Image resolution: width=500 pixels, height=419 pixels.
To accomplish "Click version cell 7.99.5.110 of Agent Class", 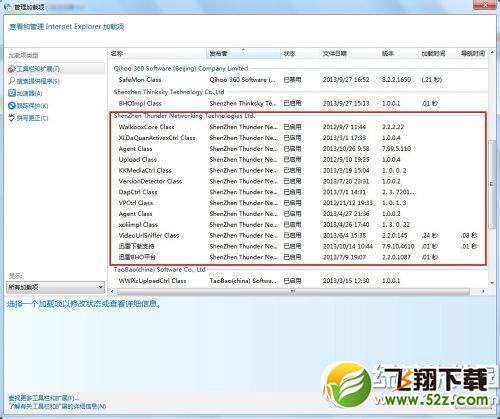I will click(x=396, y=149).
